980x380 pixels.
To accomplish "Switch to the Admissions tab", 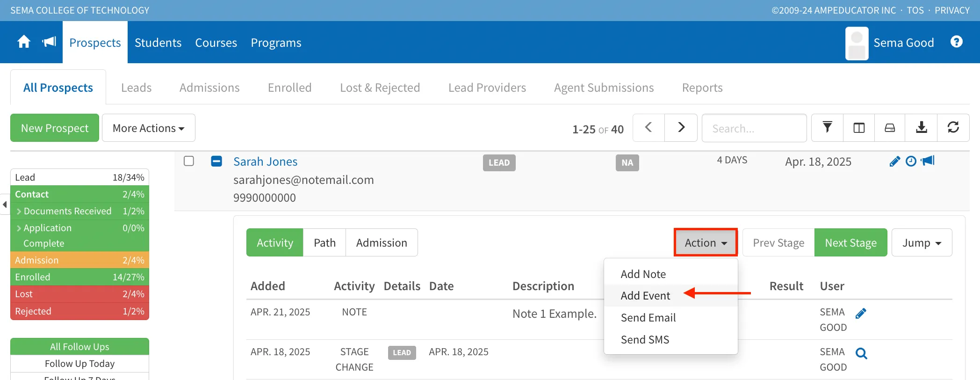I will tap(209, 88).
